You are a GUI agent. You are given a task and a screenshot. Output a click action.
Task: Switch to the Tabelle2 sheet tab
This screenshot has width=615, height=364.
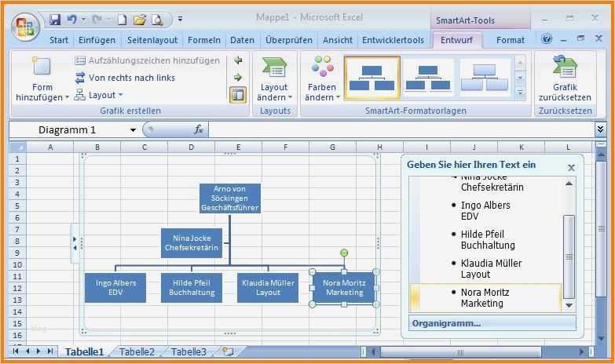click(x=137, y=352)
